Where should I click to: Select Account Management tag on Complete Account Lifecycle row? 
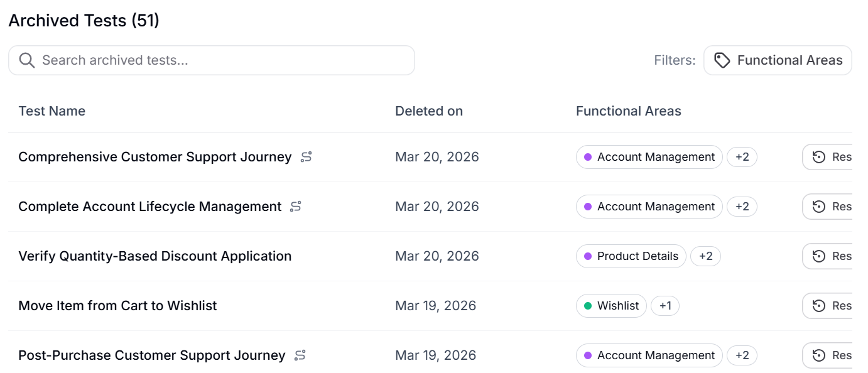(649, 207)
